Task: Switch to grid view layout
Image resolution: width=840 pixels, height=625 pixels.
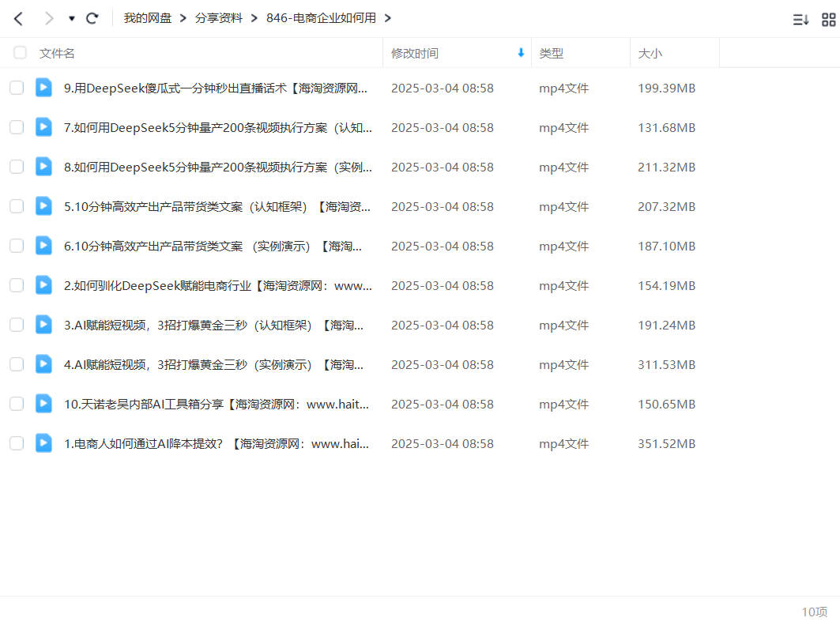Action: coord(828,20)
